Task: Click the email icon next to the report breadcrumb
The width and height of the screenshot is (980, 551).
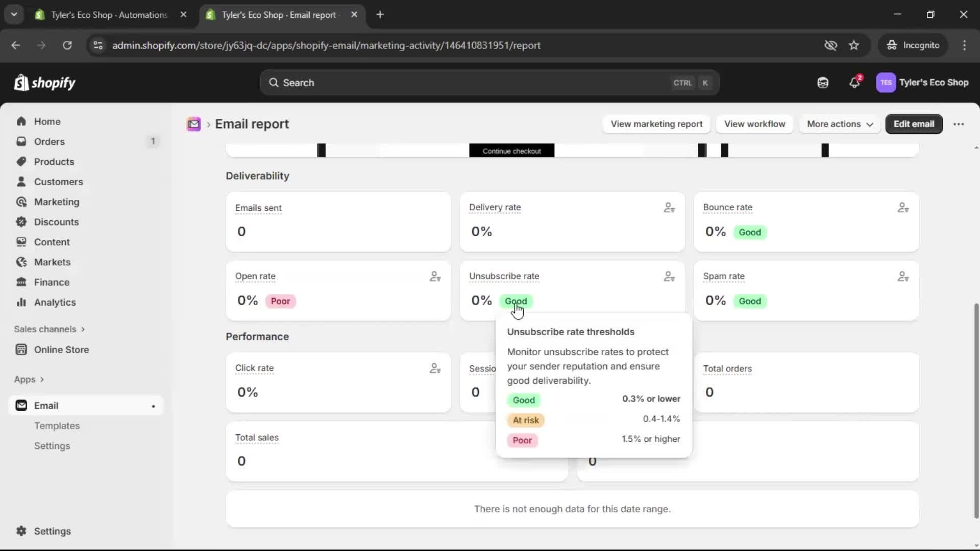Action: click(193, 123)
